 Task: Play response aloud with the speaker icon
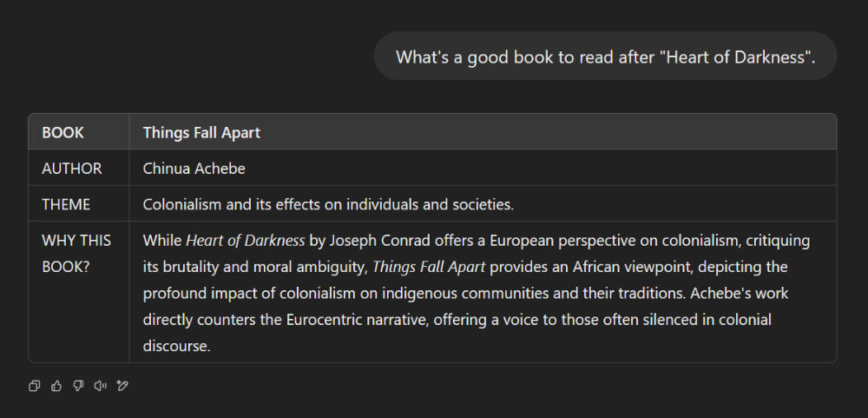[x=100, y=386]
